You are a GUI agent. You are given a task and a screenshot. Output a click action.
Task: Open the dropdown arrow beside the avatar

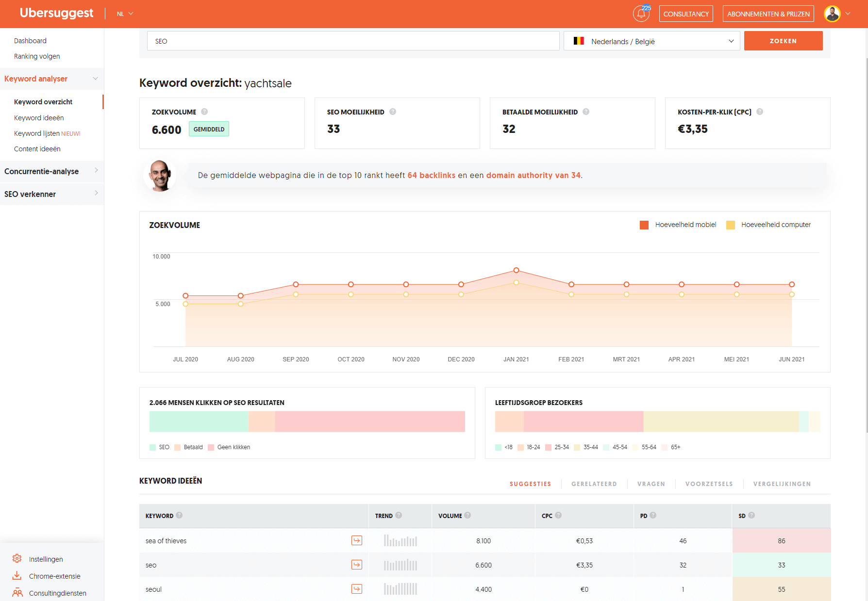coord(848,14)
